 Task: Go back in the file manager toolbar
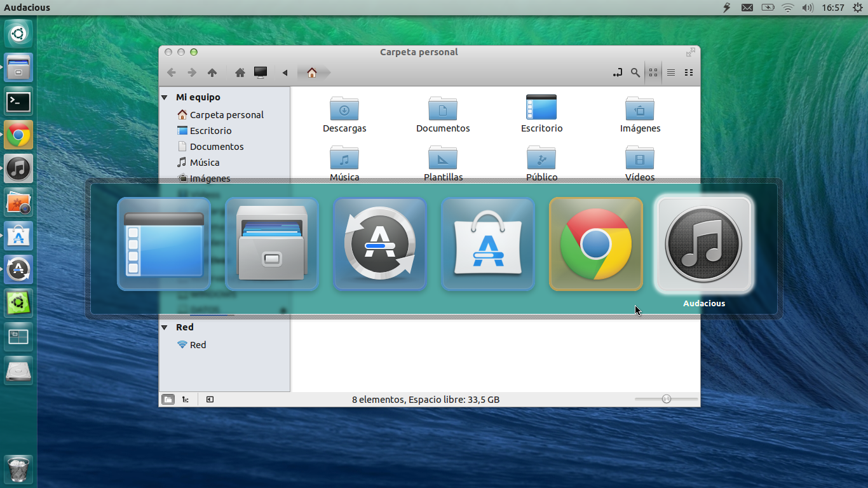point(172,72)
